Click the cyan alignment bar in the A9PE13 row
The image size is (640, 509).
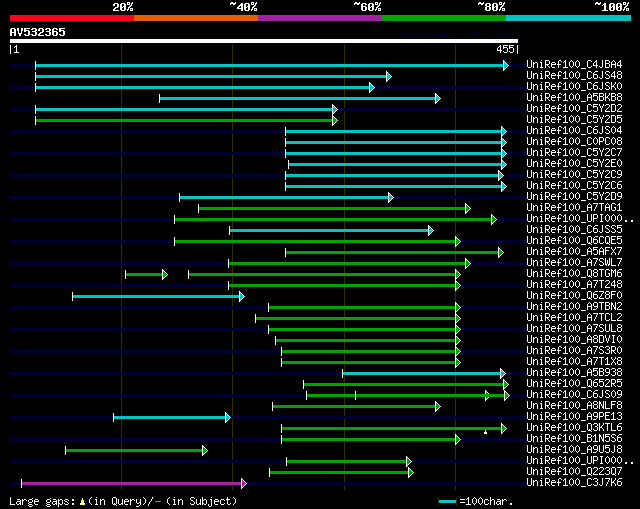(x=172, y=418)
